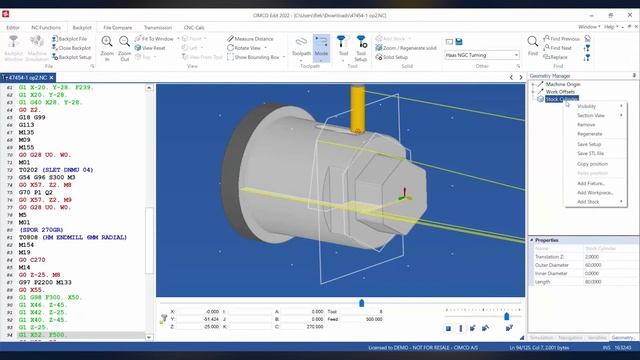Open the Rotate View dropdown arrow
The image size is (640, 360).
tap(265, 48)
